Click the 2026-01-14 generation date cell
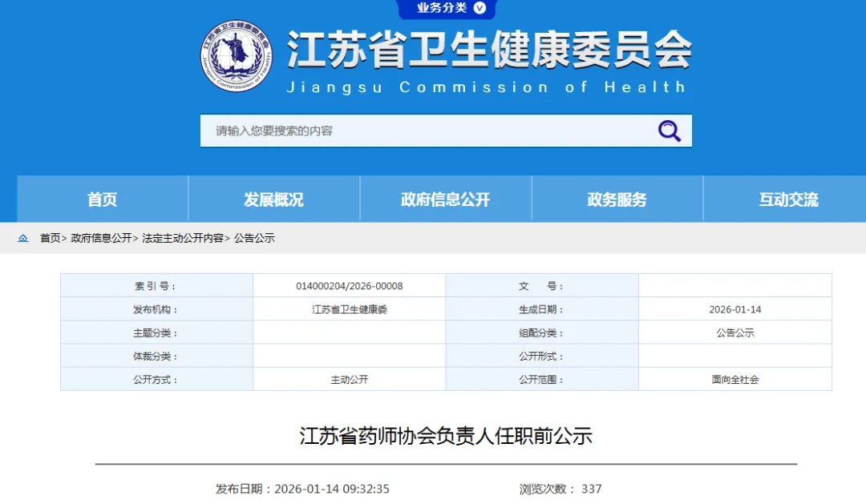This screenshot has width=866, height=504. [735, 309]
